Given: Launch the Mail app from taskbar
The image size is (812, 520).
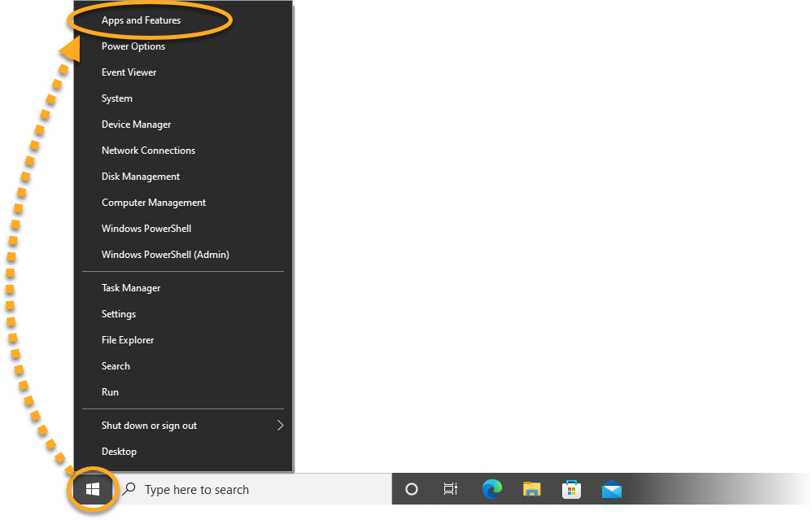Looking at the screenshot, I should (x=612, y=489).
